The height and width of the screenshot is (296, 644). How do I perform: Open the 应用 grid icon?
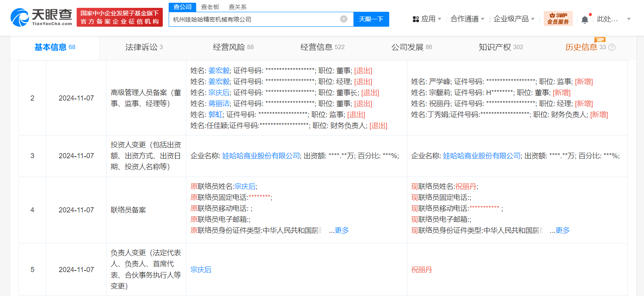416,19
